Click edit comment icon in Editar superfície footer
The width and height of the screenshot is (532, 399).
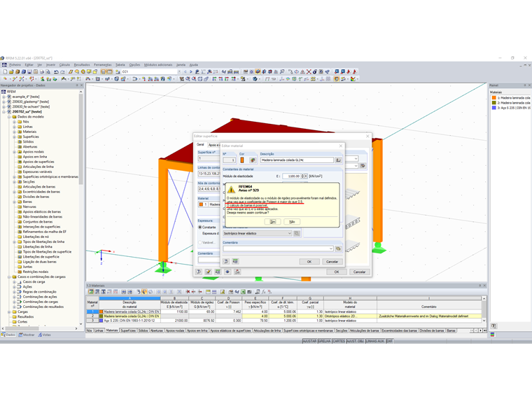pos(209,272)
